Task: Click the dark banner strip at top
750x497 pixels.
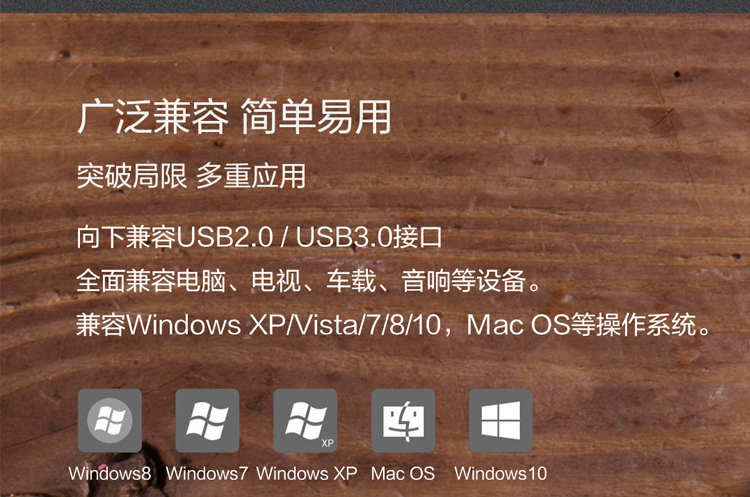Action: pyautogui.click(x=375, y=6)
